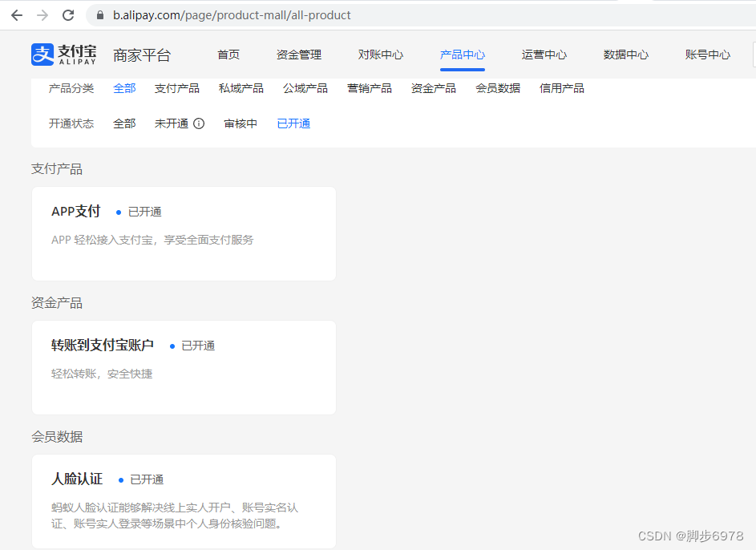Click the 会员数据 section heading
Viewport: 756px width, 550px height.
pos(57,437)
